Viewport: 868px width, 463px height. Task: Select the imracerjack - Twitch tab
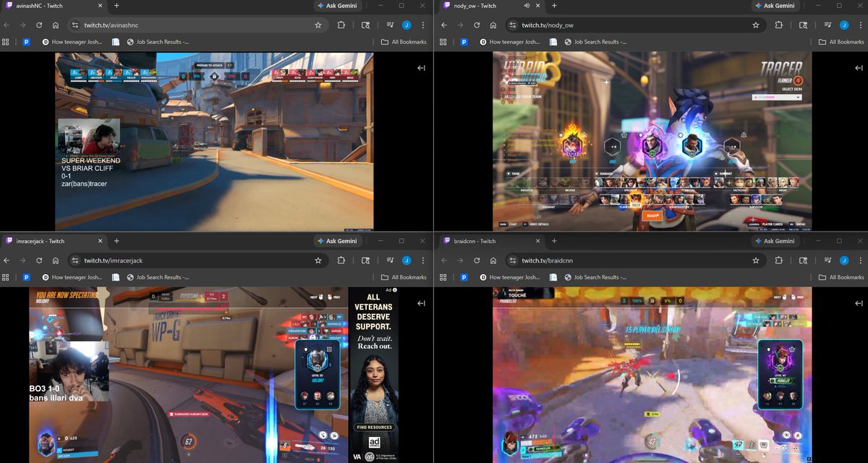(55, 241)
